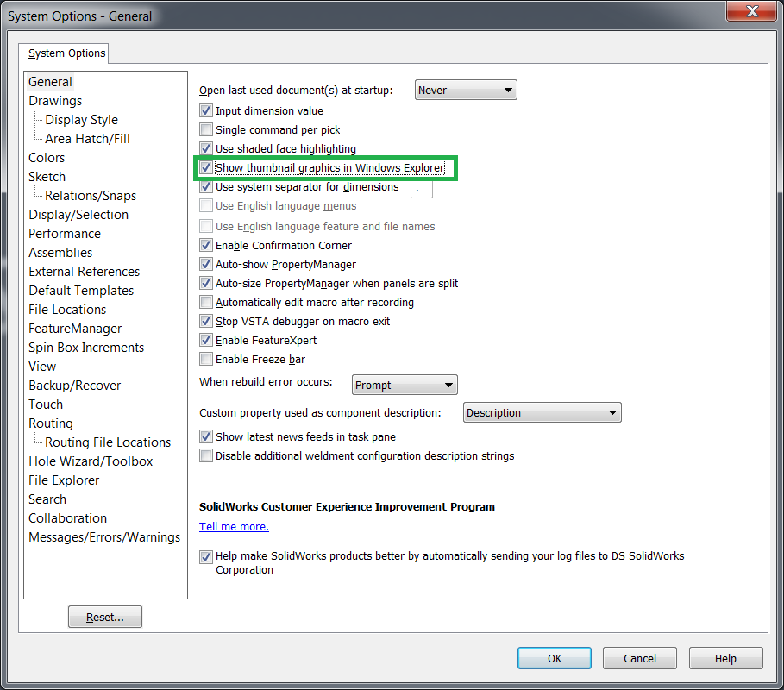
Task: Select Messages/Errors/Warnings options
Action: click(104, 537)
